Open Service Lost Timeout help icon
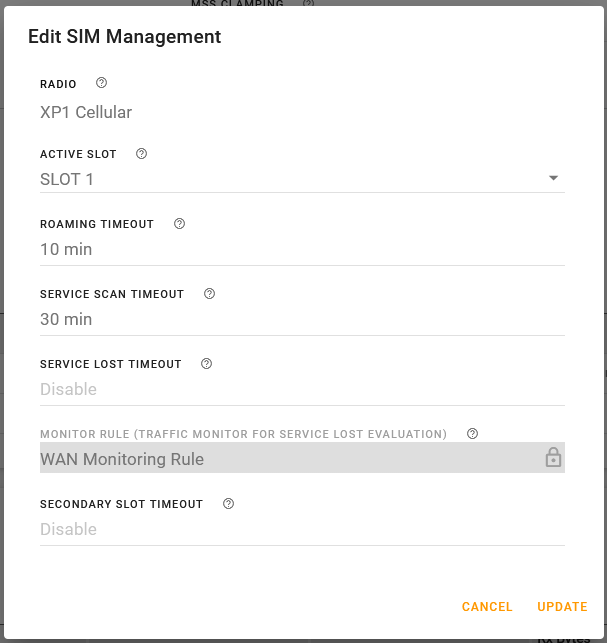 coord(206,364)
